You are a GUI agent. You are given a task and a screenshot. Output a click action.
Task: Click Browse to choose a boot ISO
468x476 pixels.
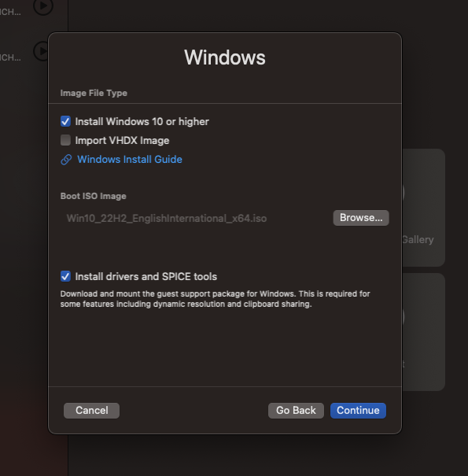click(361, 218)
